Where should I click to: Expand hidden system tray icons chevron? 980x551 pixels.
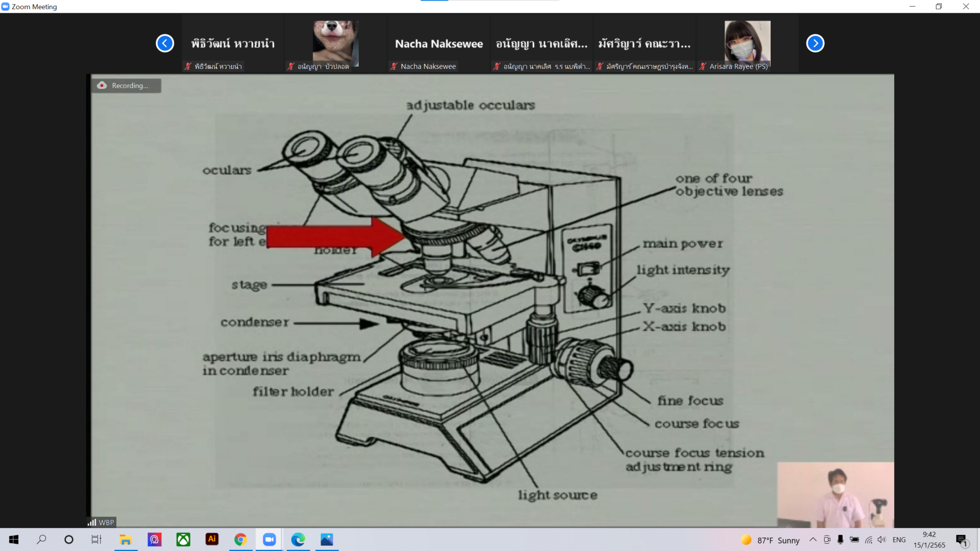coord(813,540)
